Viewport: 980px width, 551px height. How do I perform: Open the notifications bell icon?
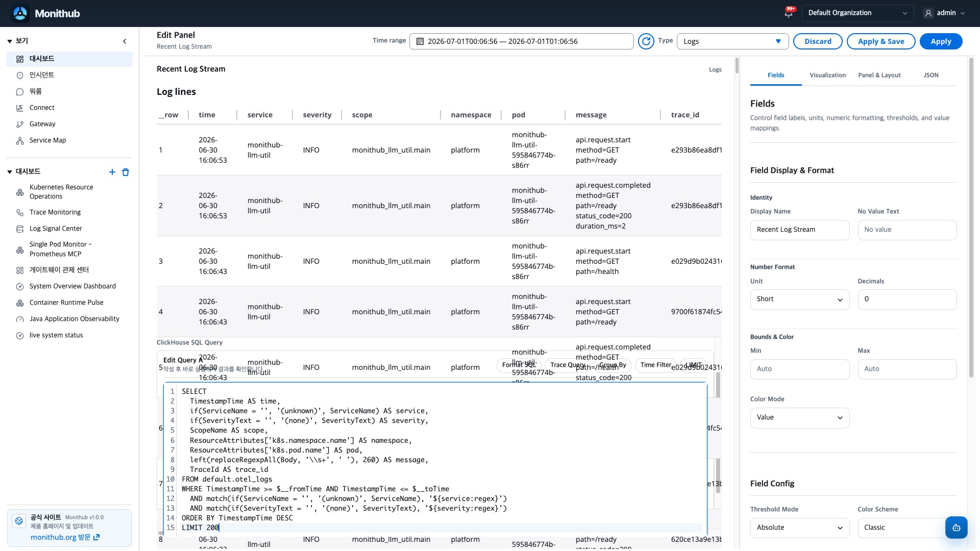click(x=789, y=13)
